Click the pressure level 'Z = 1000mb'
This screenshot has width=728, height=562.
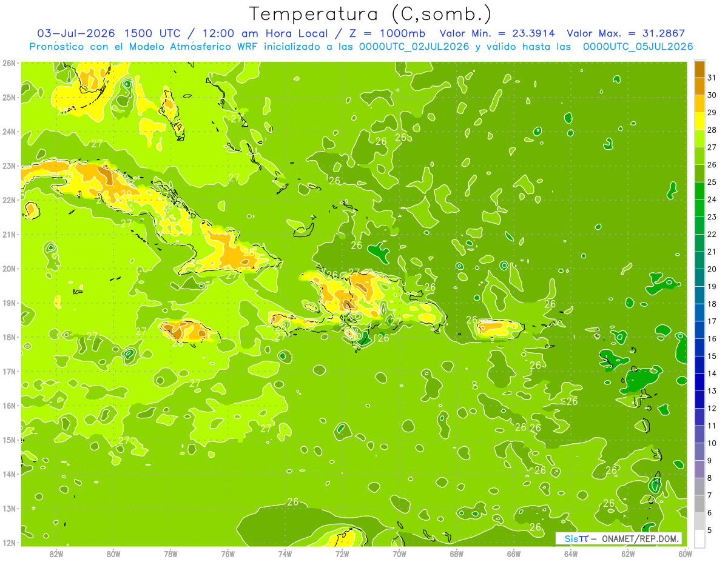pyautogui.click(x=386, y=33)
